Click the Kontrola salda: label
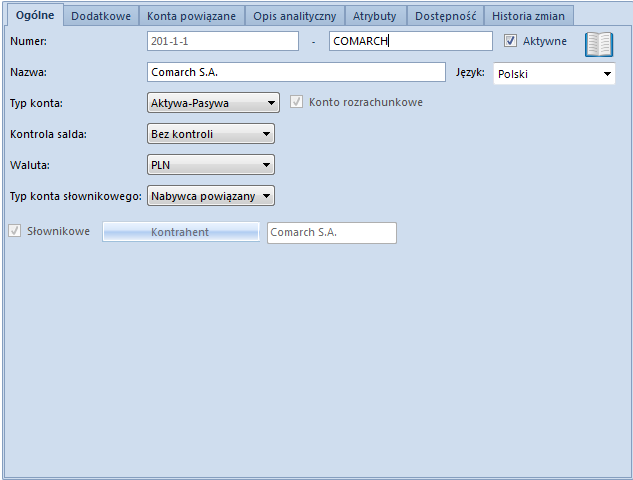The image size is (633, 480). [x=48, y=134]
